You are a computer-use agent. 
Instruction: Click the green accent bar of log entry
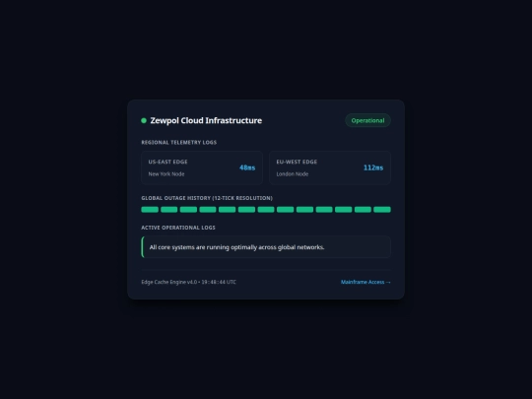[x=143, y=247]
